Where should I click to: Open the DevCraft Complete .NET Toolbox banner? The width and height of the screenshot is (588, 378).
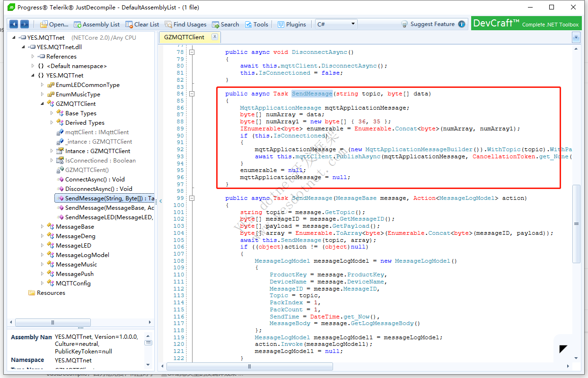[x=526, y=24]
